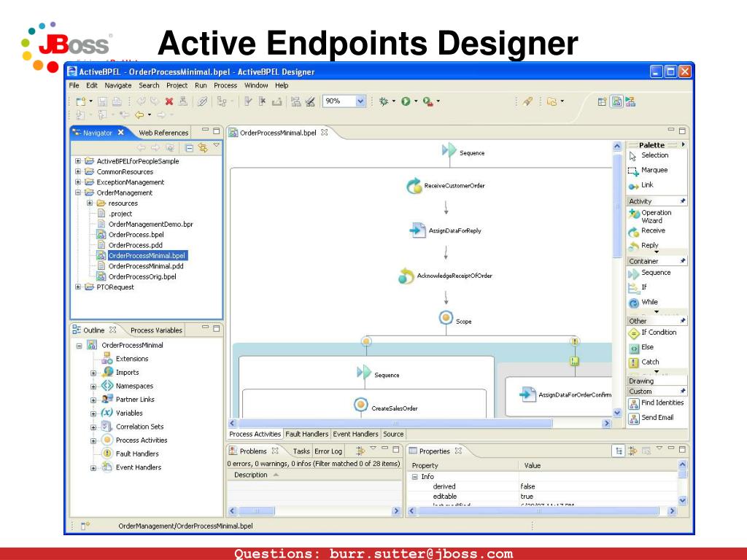Image resolution: width=747 pixels, height=560 pixels.
Task: Click the Debug gear toolbar icon
Action: (384, 101)
